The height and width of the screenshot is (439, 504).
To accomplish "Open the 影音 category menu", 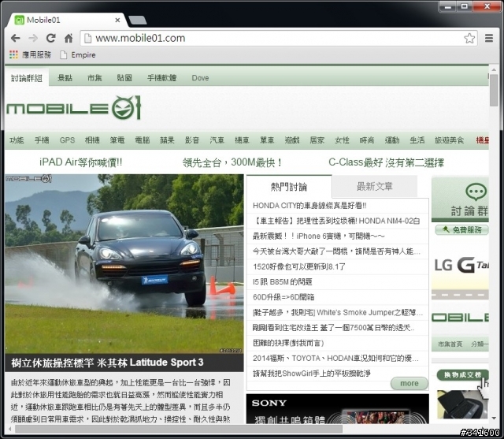I will pyautogui.click(x=192, y=140).
